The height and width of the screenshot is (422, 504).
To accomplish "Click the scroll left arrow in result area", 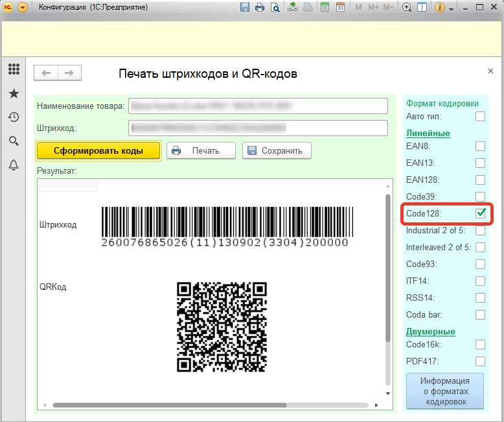I will coord(45,405).
